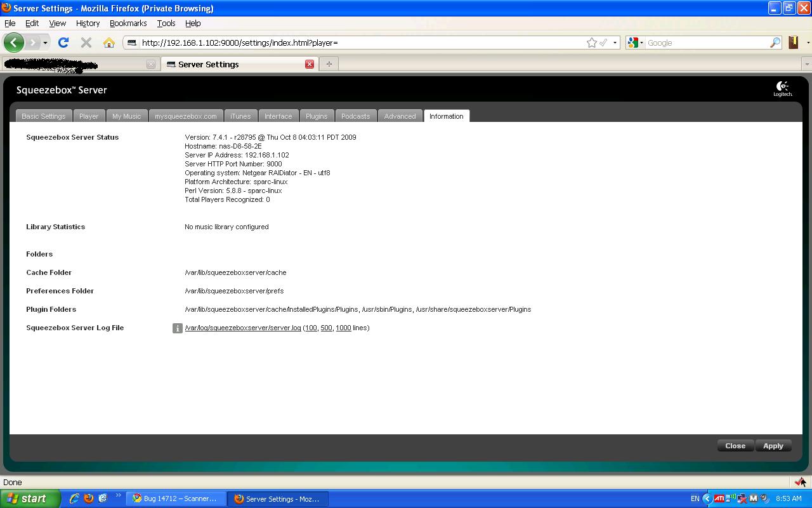Image resolution: width=812 pixels, height=508 pixels.
Task: Close the Server Settings browser tab
Action: [310, 63]
